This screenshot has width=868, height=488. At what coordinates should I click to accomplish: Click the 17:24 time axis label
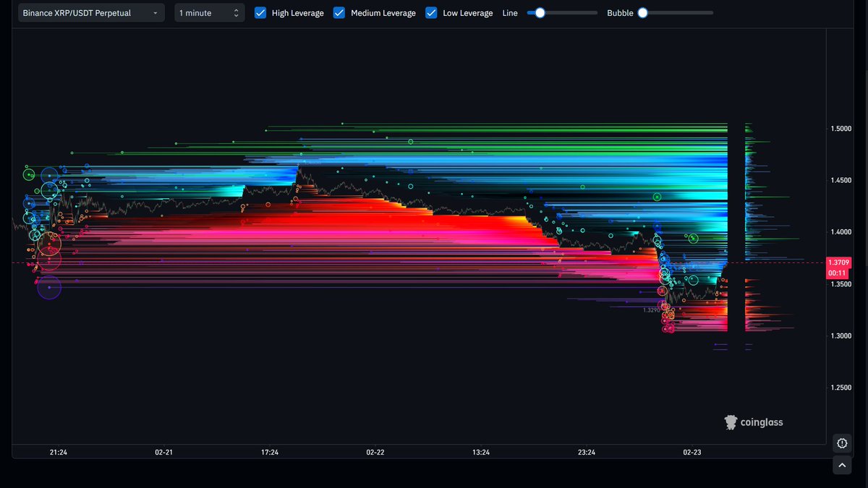270,453
